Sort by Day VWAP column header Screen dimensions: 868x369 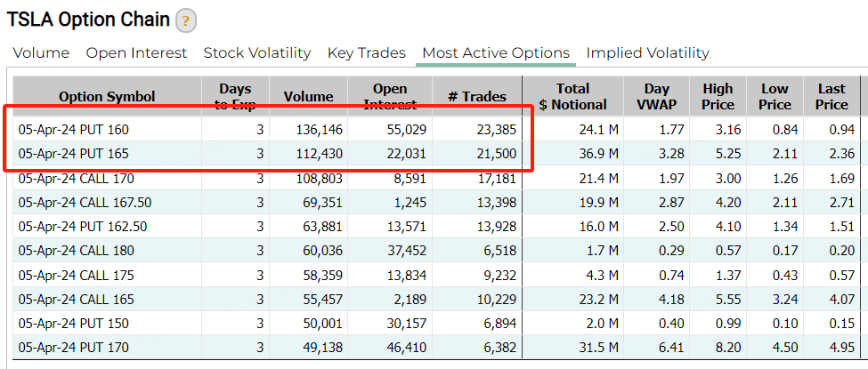point(656,97)
